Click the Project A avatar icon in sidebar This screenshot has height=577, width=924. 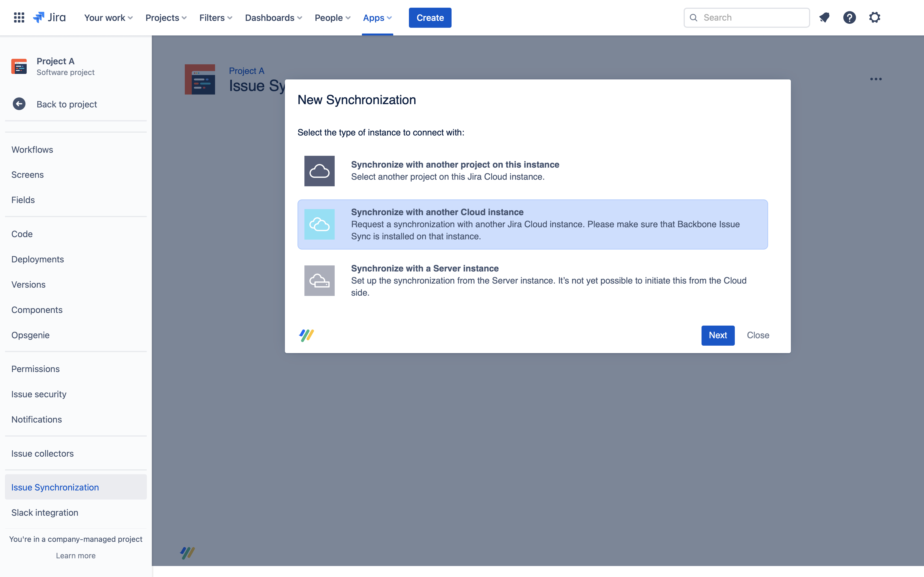pyautogui.click(x=19, y=66)
